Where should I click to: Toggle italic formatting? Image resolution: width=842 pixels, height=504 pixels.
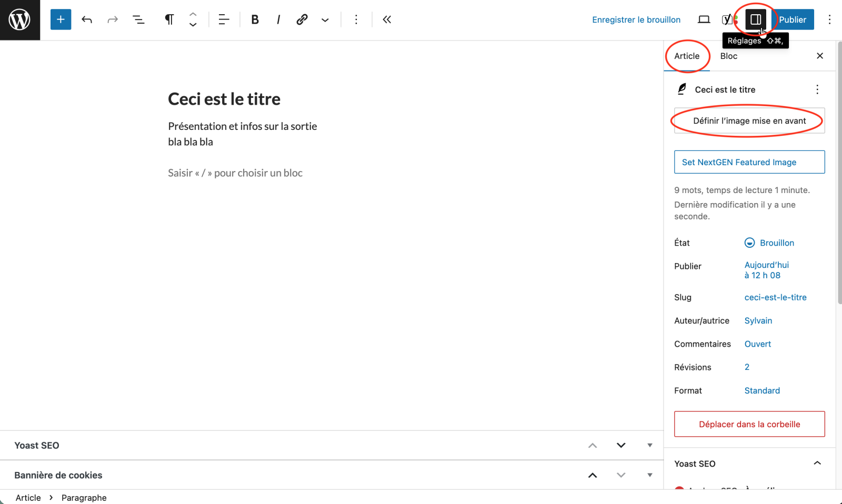point(278,19)
